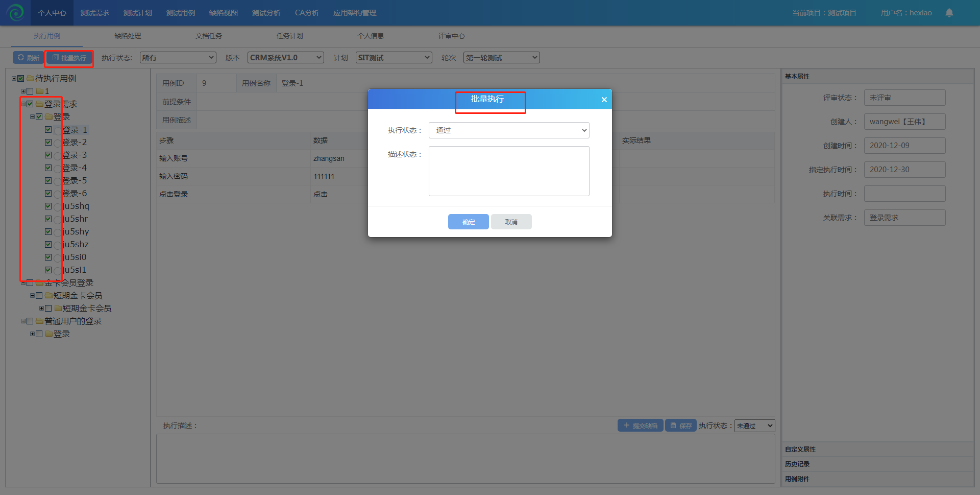This screenshot has width=980, height=495.
Task: Click the notification bell icon
Action: [949, 13]
